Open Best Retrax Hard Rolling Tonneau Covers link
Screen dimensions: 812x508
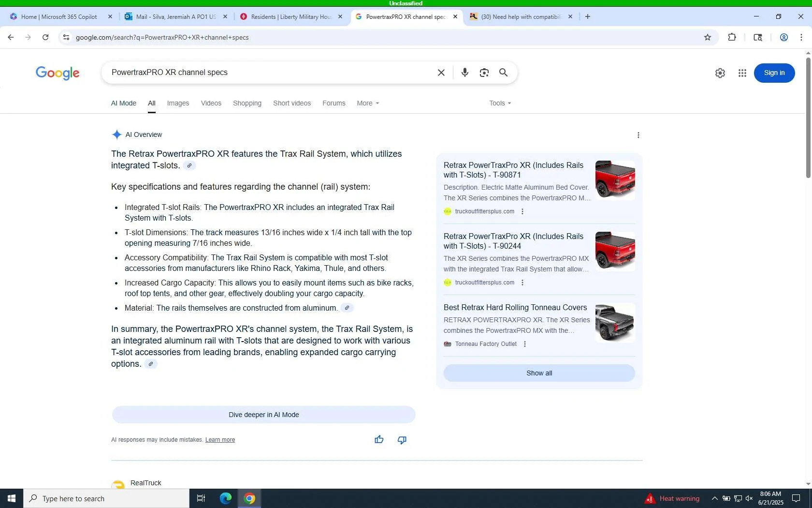coord(515,307)
